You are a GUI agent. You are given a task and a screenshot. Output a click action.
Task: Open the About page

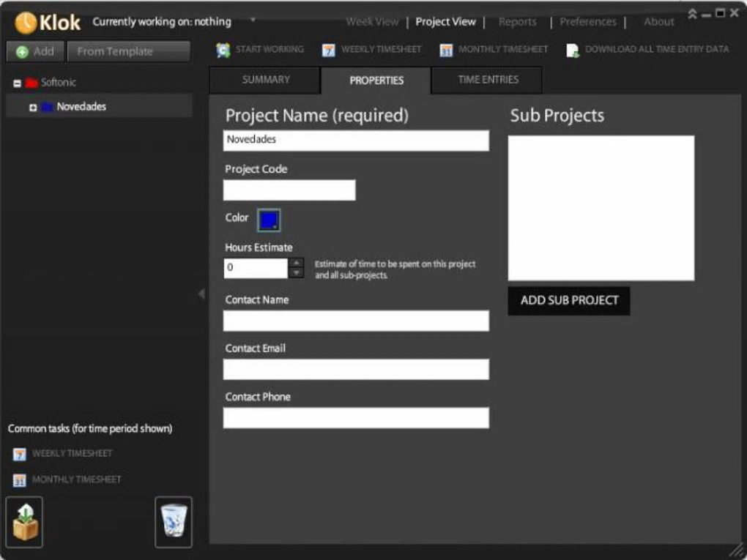tap(659, 21)
